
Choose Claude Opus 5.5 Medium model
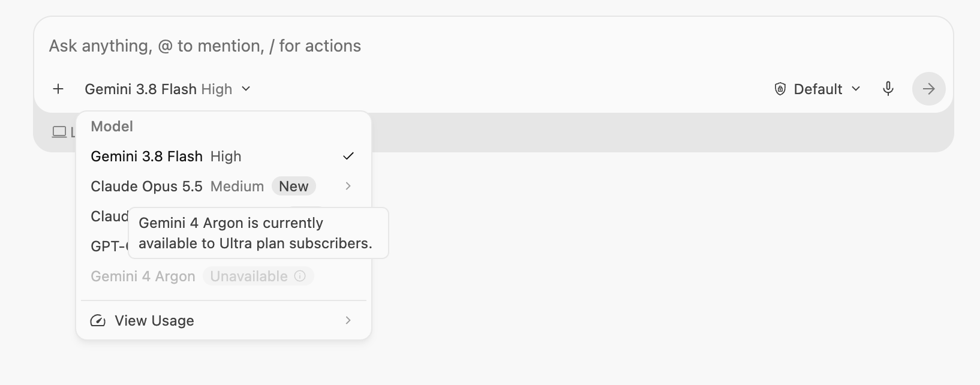point(224,187)
